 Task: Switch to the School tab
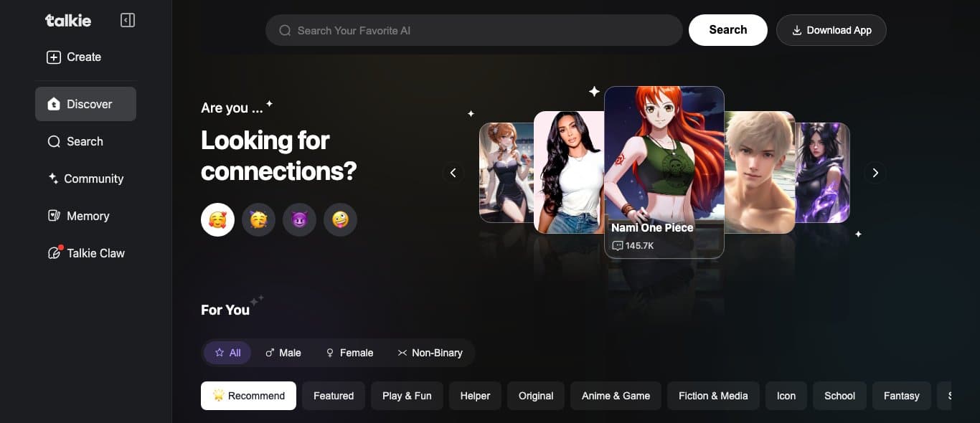[839, 396]
